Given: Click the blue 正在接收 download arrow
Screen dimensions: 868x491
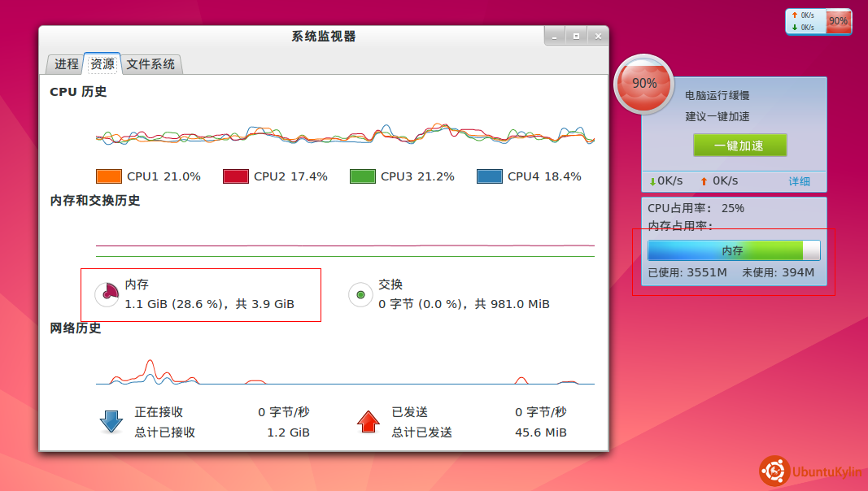Looking at the screenshot, I should pyautogui.click(x=110, y=422).
